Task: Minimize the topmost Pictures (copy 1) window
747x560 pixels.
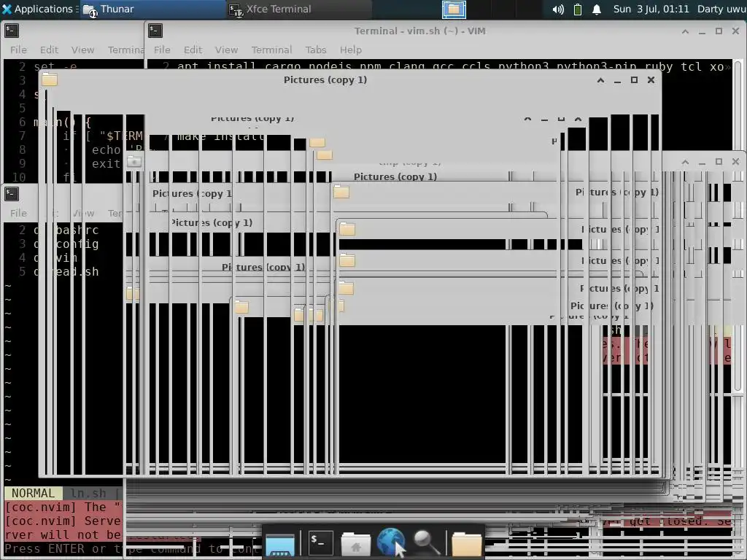Action: (617, 80)
